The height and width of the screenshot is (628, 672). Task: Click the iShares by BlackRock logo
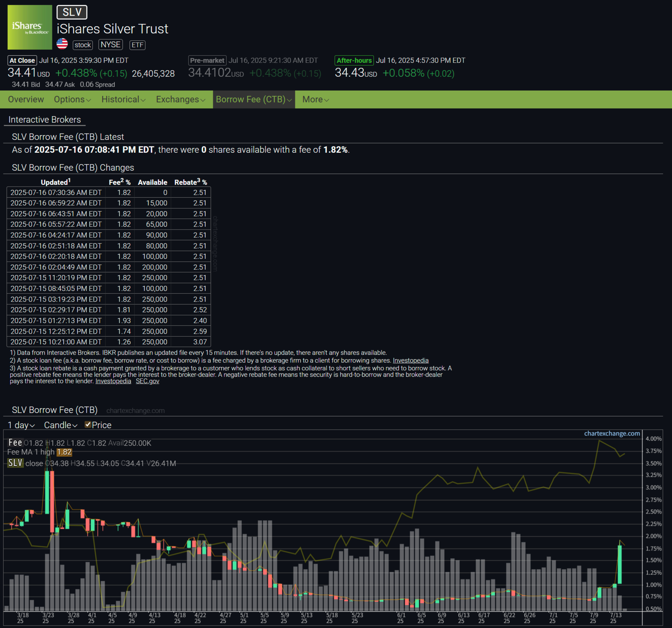(x=30, y=27)
